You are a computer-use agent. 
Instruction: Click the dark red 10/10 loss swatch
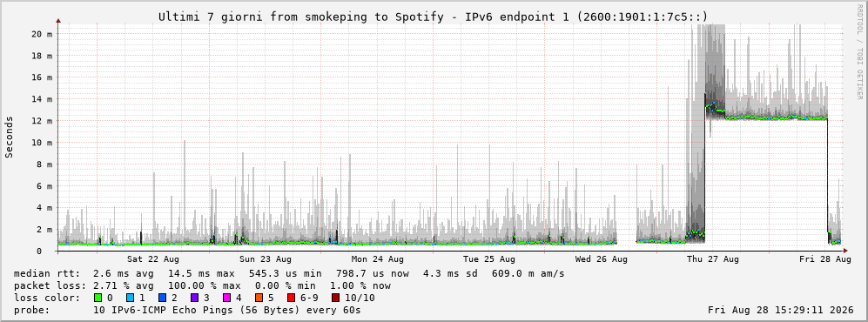[335, 299]
